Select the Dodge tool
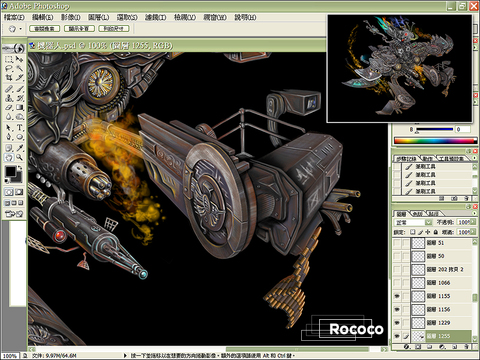Viewport: 480px width, 360px height. coord(19,117)
